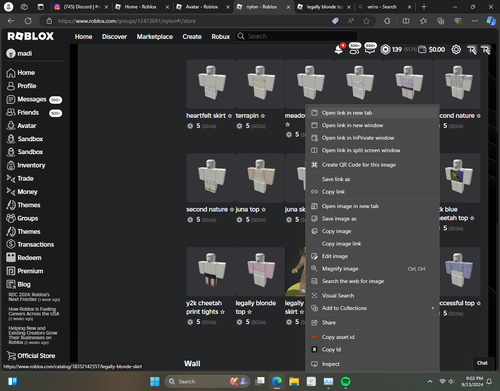Select Open link in split screen window
This screenshot has height=391, width=500.
[x=372, y=150]
